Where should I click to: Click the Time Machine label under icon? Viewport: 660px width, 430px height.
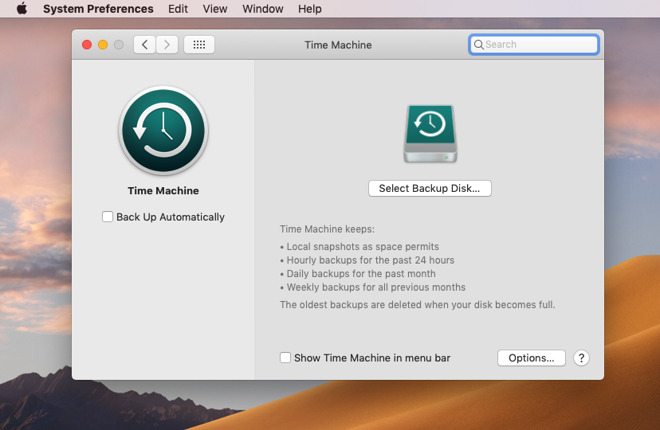pyautogui.click(x=163, y=191)
